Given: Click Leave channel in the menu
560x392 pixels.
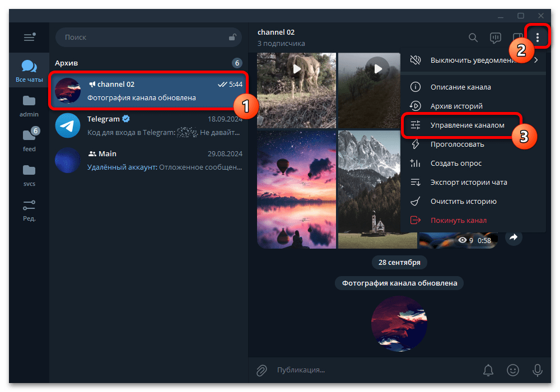Looking at the screenshot, I should click(x=473, y=220).
